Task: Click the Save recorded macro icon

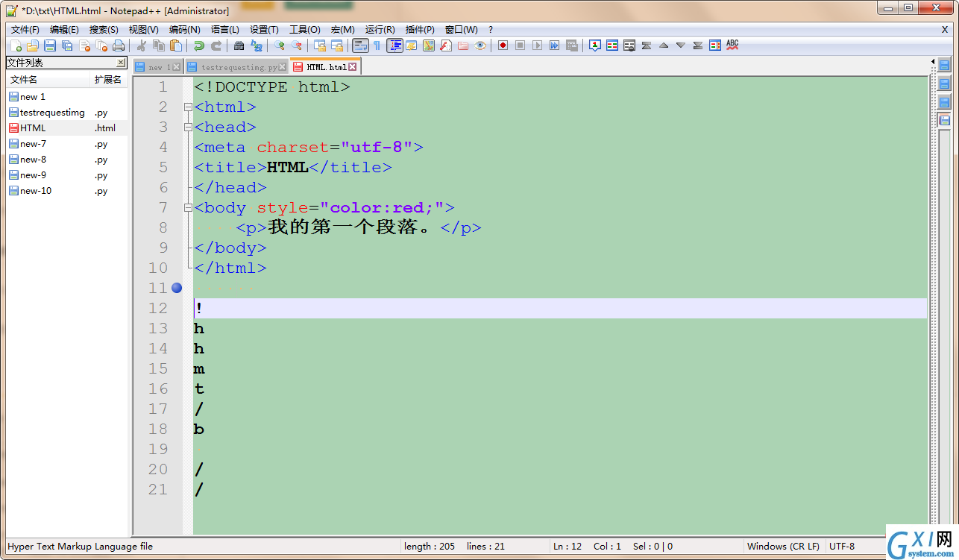Action: [x=572, y=45]
